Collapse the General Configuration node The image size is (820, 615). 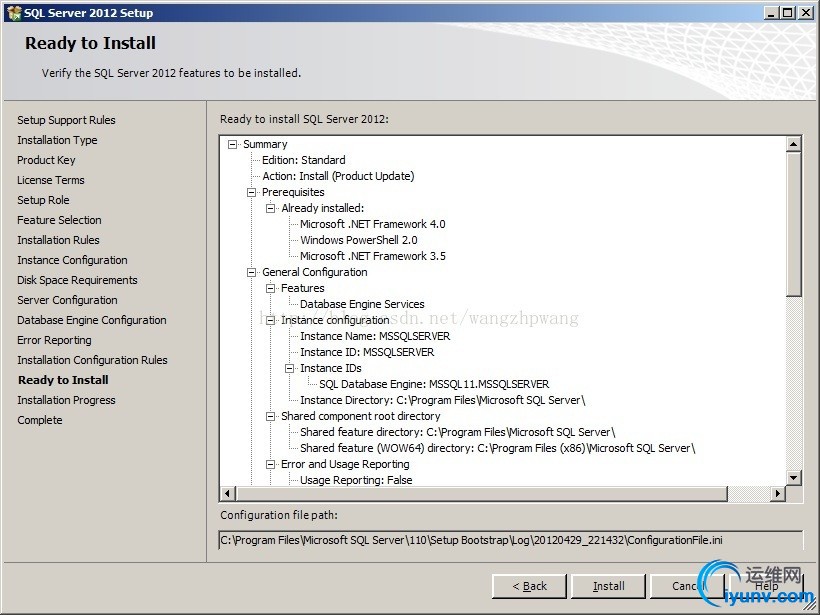click(252, 272)
